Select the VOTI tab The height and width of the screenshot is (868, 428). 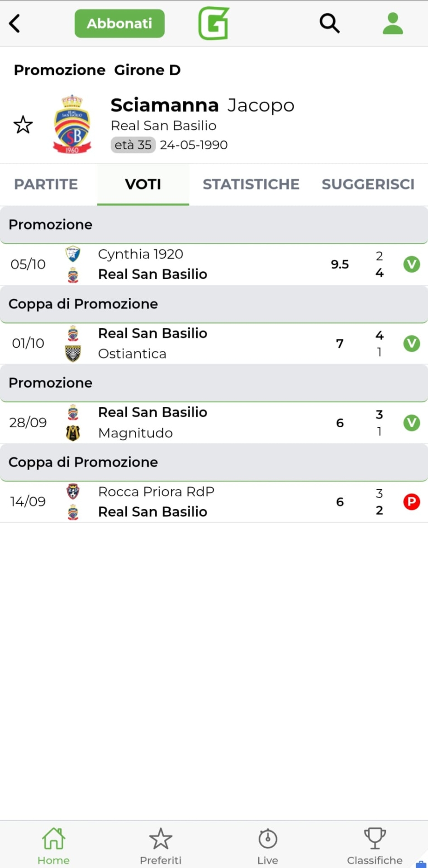(143, 184)
